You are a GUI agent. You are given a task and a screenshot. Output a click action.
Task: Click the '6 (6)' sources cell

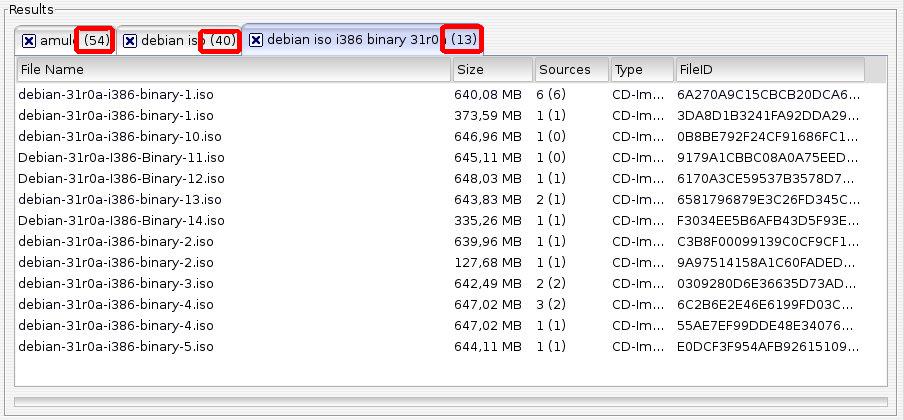pos(551,95)
